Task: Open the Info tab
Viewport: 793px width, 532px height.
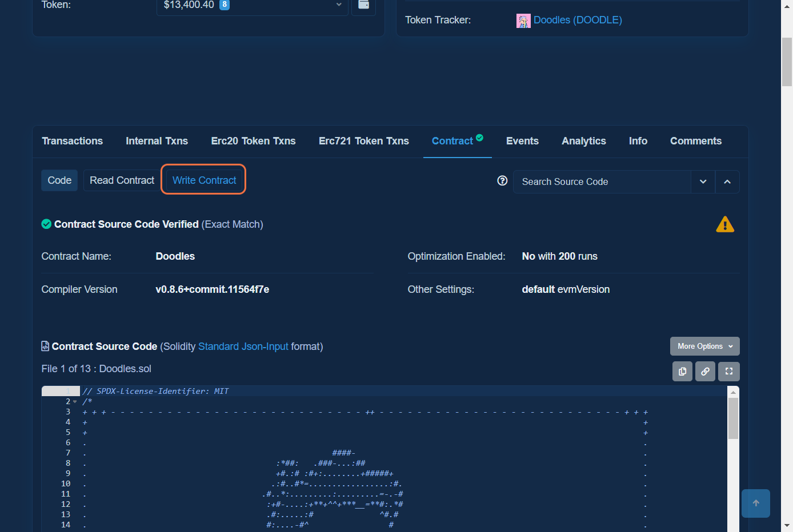Action: (x=638, y=141)
